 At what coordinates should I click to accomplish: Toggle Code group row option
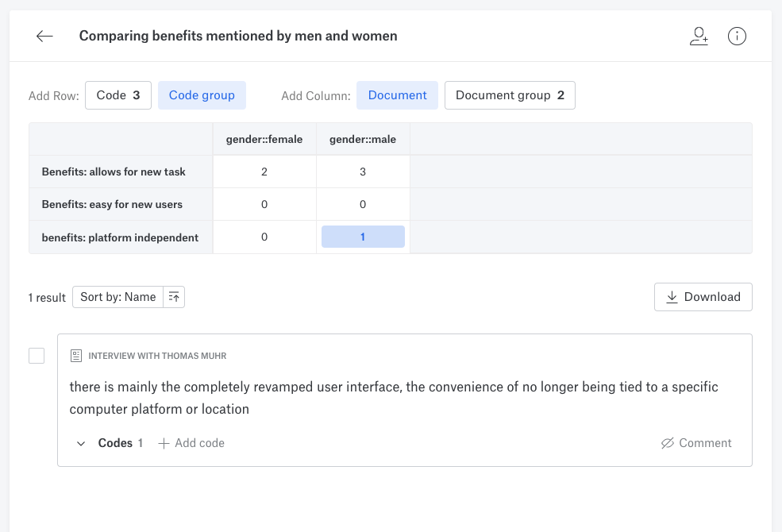point(202,95)
